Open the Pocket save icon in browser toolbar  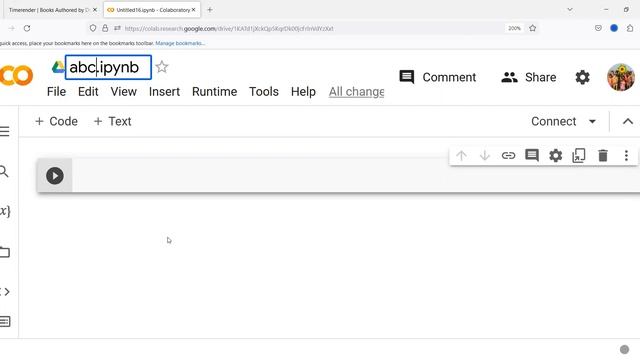598,28
